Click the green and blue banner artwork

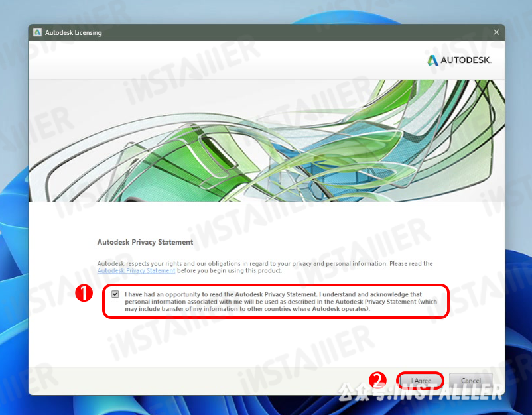[x=267, y=141]
